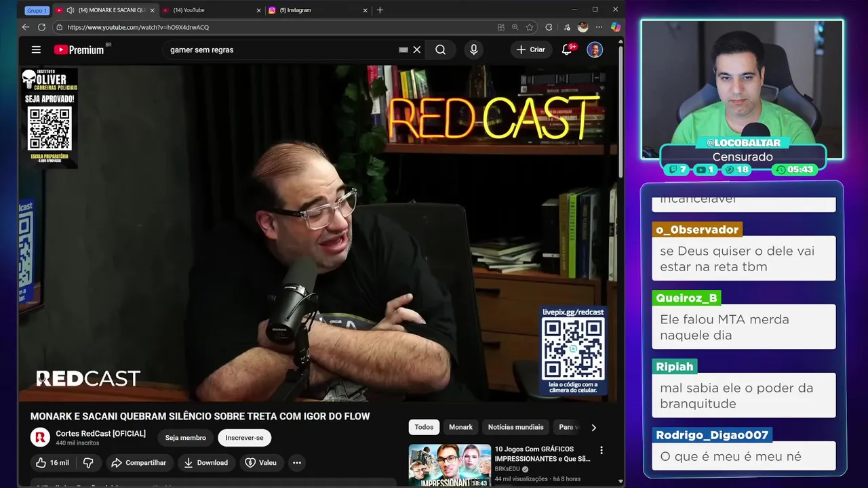Click the 05:43 timer counter overlay
The image size is (868, 488).
click(794, 169)
